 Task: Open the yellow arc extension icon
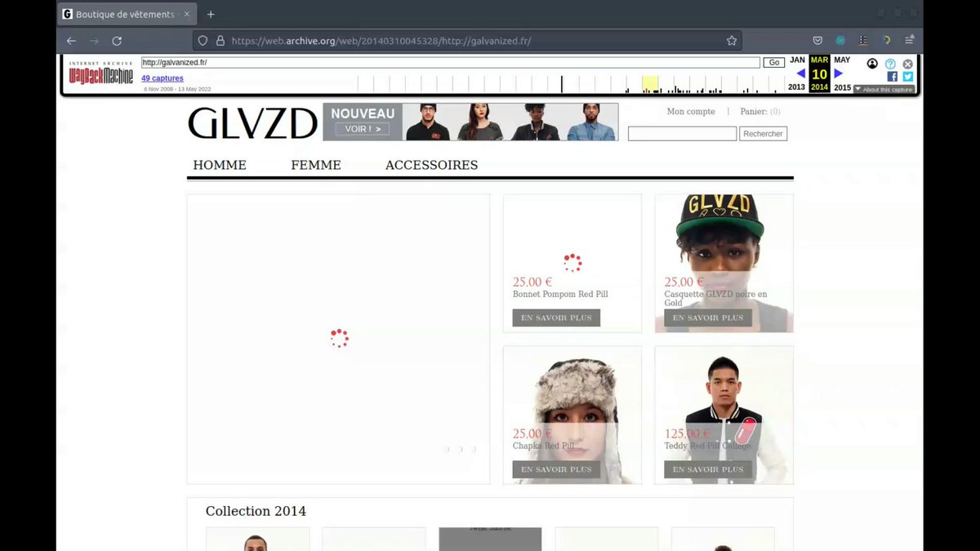pyautogui.click(x=886, y=40)
